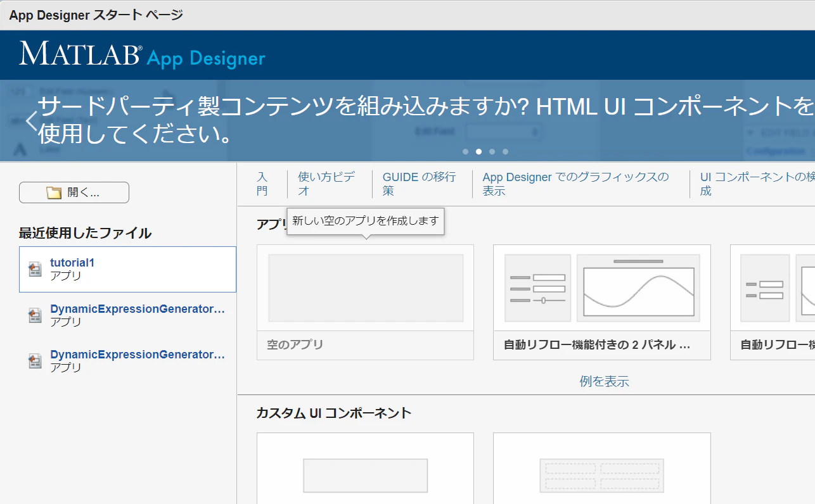Open the recent file tutorial1
This screenshot has width=815, height=504.
click(127, 269)
